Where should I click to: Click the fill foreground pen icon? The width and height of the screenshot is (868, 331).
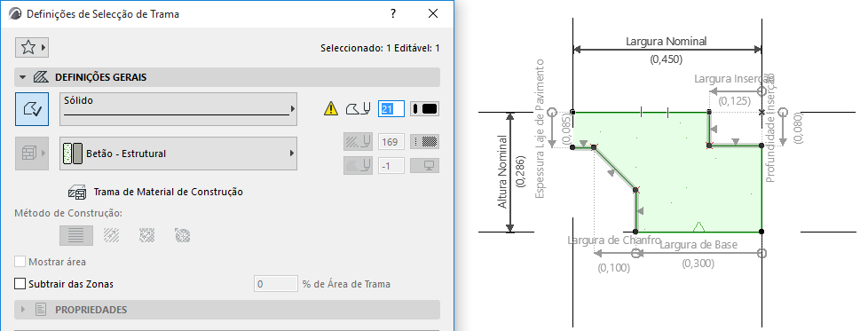click(358, 108)
